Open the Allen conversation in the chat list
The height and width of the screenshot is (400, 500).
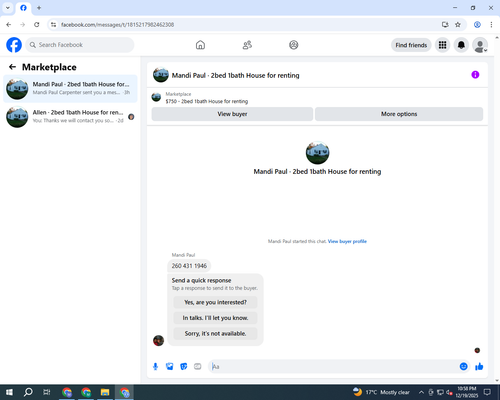[70, 117]
